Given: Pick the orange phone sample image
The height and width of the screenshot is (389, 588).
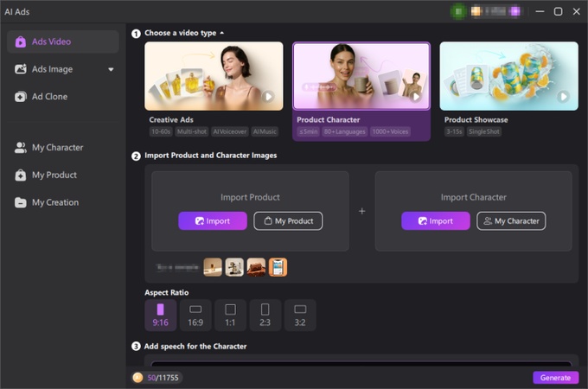Looking at the screenshot, I should pyautogui.click(x=278, y=267).
